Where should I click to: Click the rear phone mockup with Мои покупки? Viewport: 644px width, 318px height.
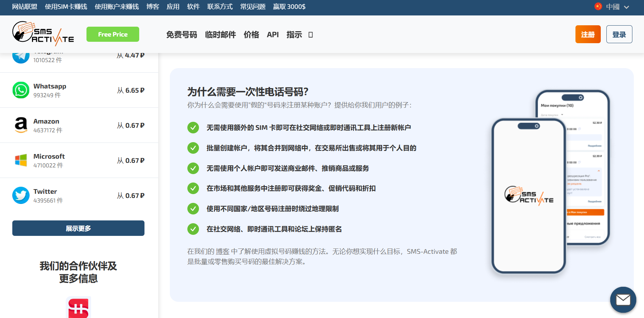[x=588, y=167]
